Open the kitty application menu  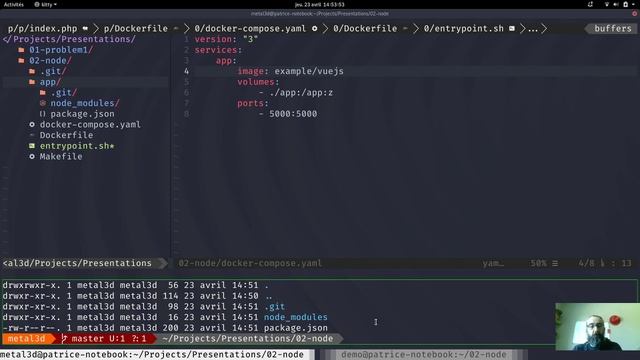[46, 4]
